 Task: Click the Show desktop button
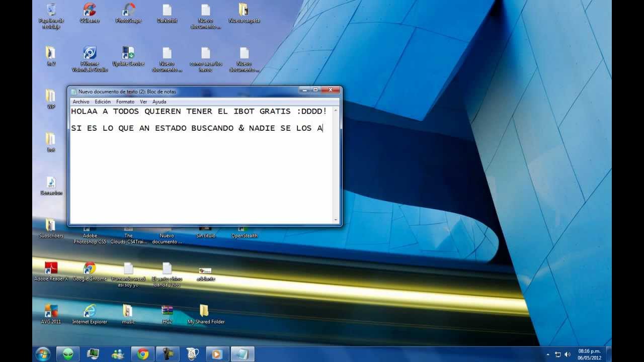tap(609, 354)
